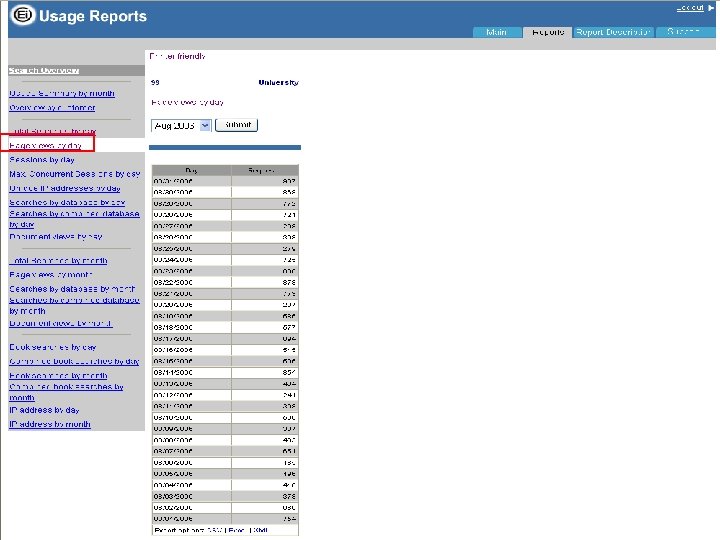Click the University customer name text
Screen dimensions: 720x540
(278, 83)
